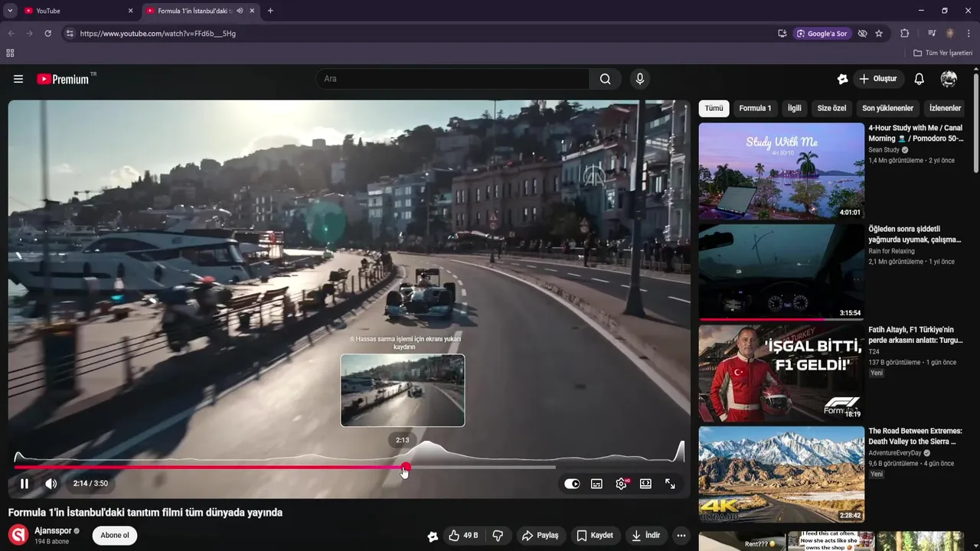This screenshot has width=980, height=551.
Task: Open the İşgal Bitti F1 Geldi thumbnail
Action: pyautogui.click(x=781, y=373)
